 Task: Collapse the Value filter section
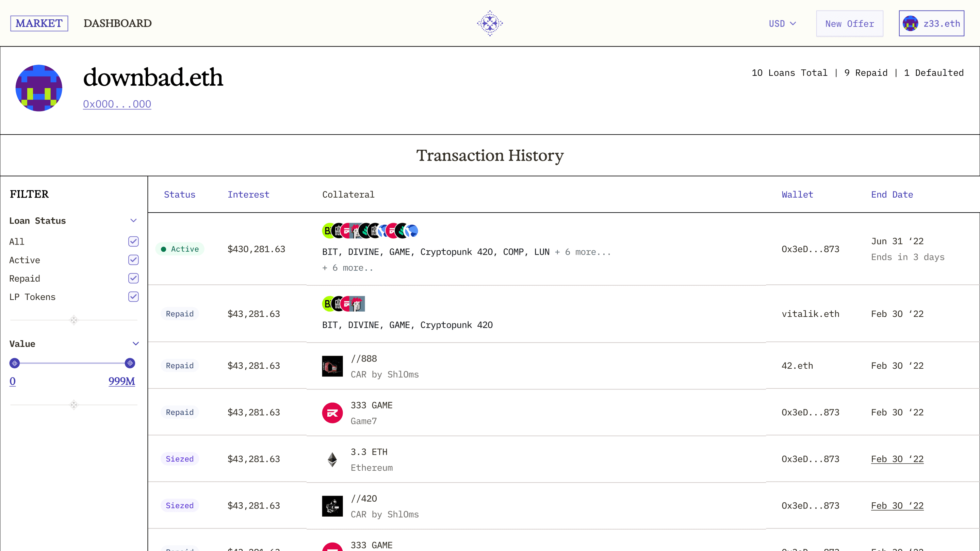coord(135,344)
